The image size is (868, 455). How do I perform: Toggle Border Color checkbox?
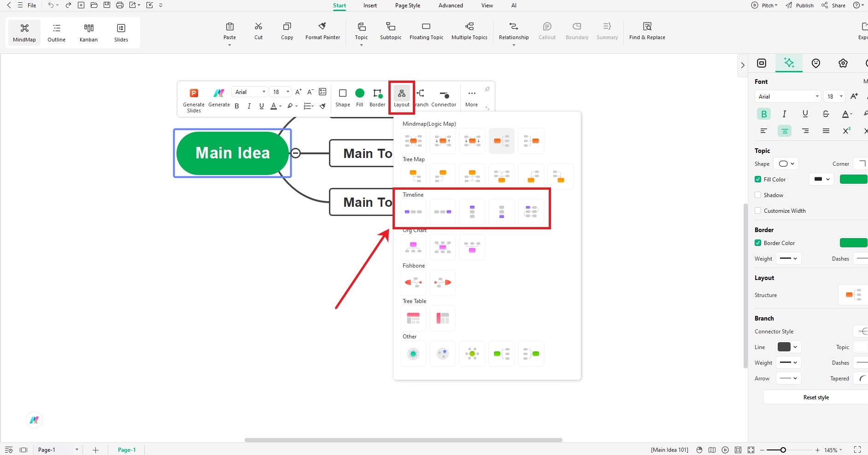[x=758, y=243]
